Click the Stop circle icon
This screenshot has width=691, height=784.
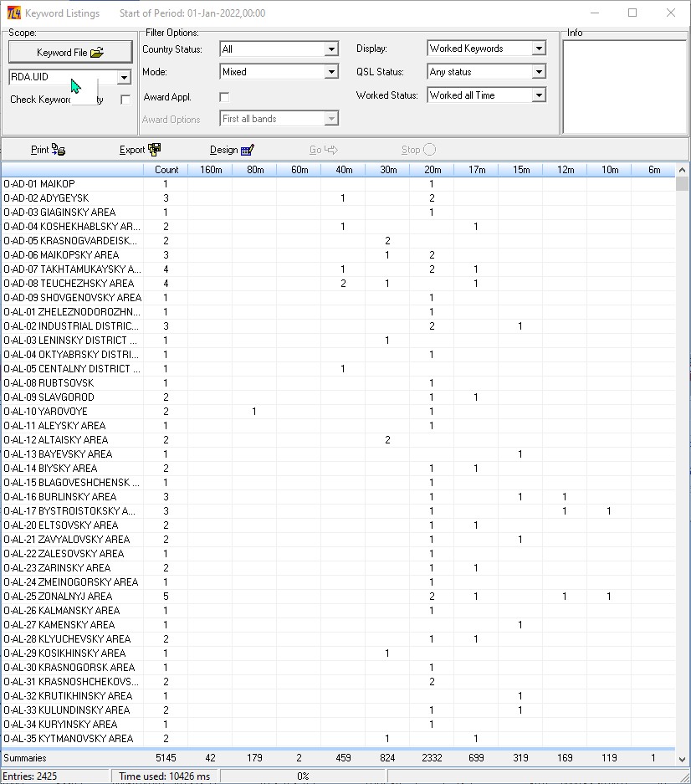[x=429, y=150]
